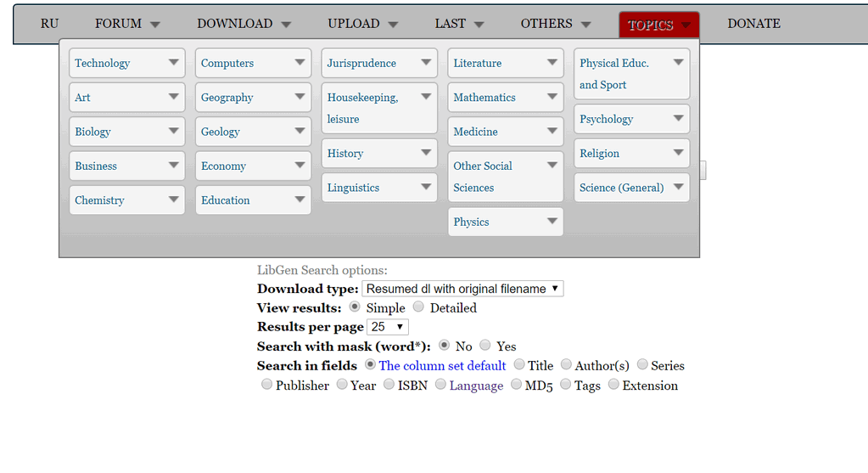
Task: Expand the Technology topic arrow
Action: (173, 63)
